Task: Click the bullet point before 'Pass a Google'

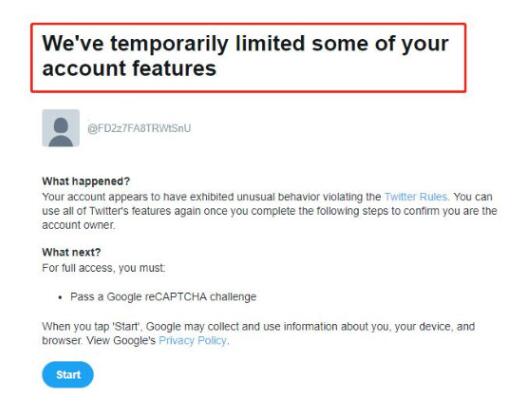Action: pos(60,297)
